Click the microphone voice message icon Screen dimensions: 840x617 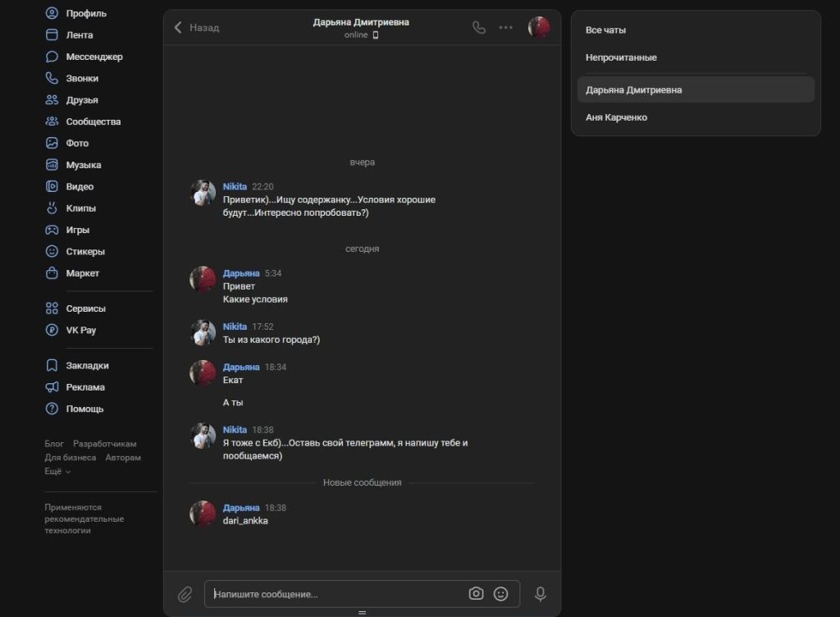tap(541, 594)
